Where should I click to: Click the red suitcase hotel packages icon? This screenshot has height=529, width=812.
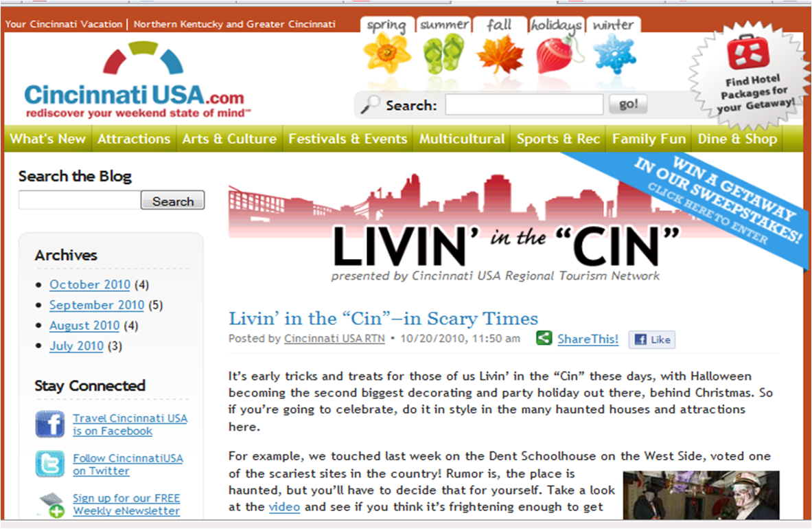point(747,52)
